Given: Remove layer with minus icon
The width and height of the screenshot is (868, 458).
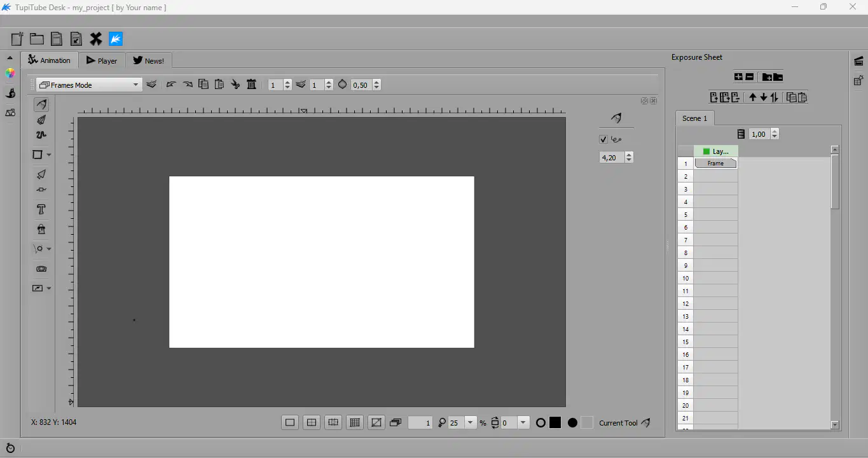Looking at the screenshot, I should (x=750, y=77).
